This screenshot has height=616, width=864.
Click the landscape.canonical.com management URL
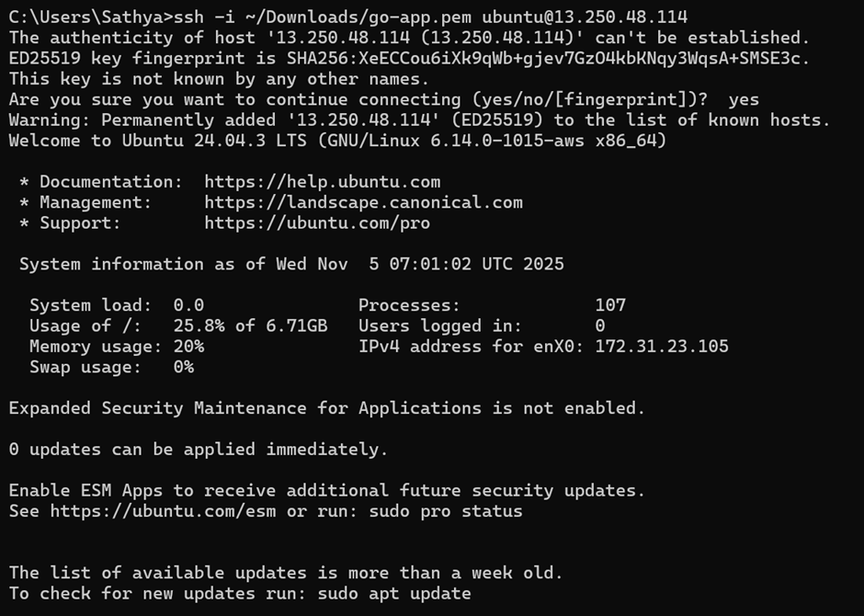(x=363, y=202)
